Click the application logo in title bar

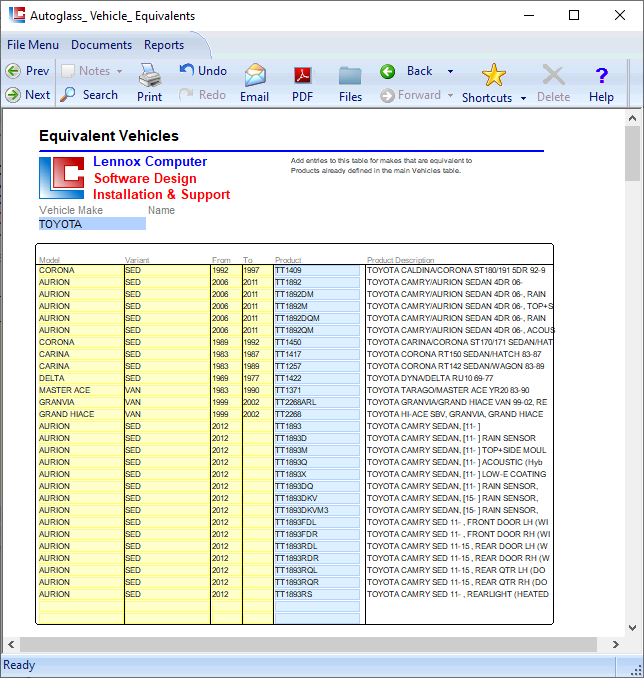point(17,15)
